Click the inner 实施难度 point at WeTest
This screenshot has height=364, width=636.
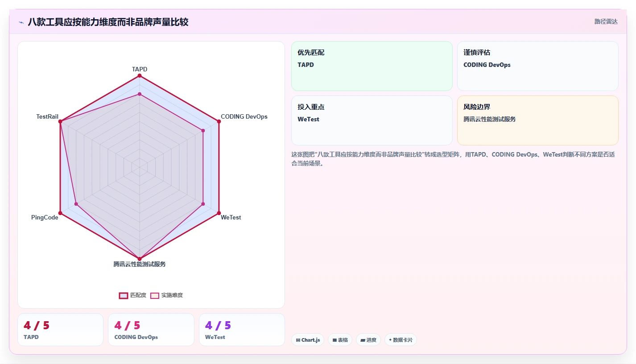click(203, 204)
